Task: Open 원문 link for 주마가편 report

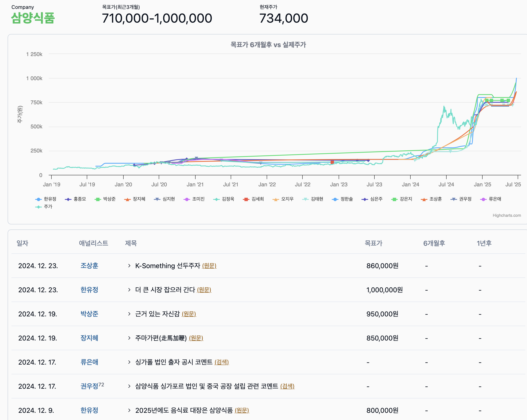Action: click(196, 338)
